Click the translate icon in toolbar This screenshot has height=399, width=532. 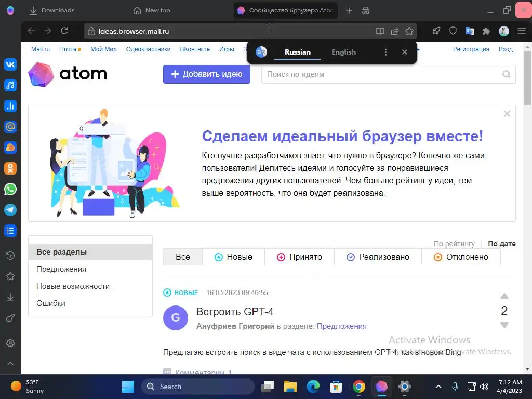(470, 31)
